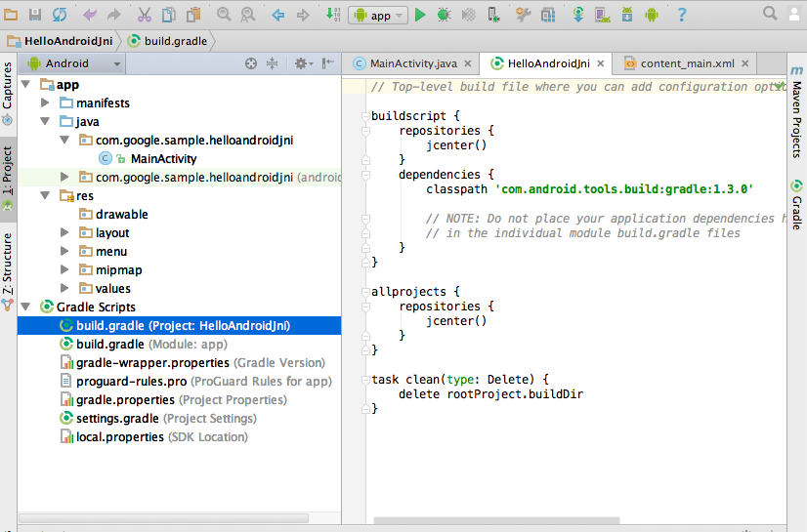Click the Run with coverage icon
The image size is (807, 532).
(x=468, y=15)
